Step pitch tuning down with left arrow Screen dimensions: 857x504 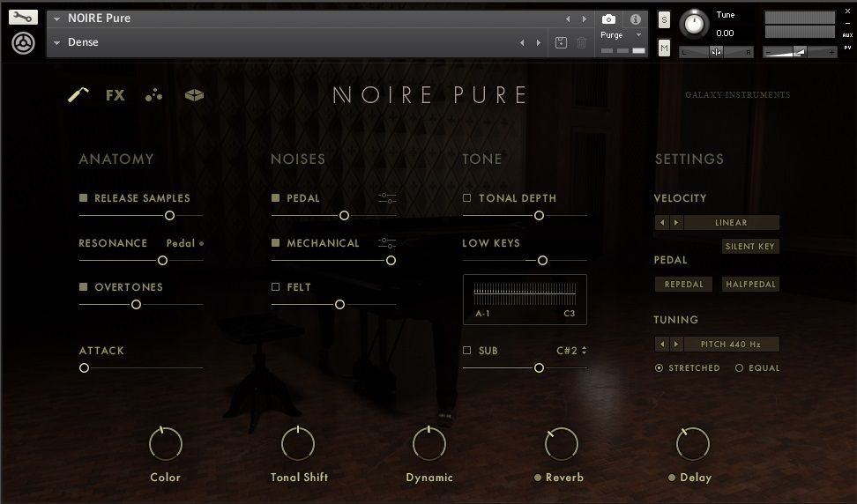pos(662,344)
